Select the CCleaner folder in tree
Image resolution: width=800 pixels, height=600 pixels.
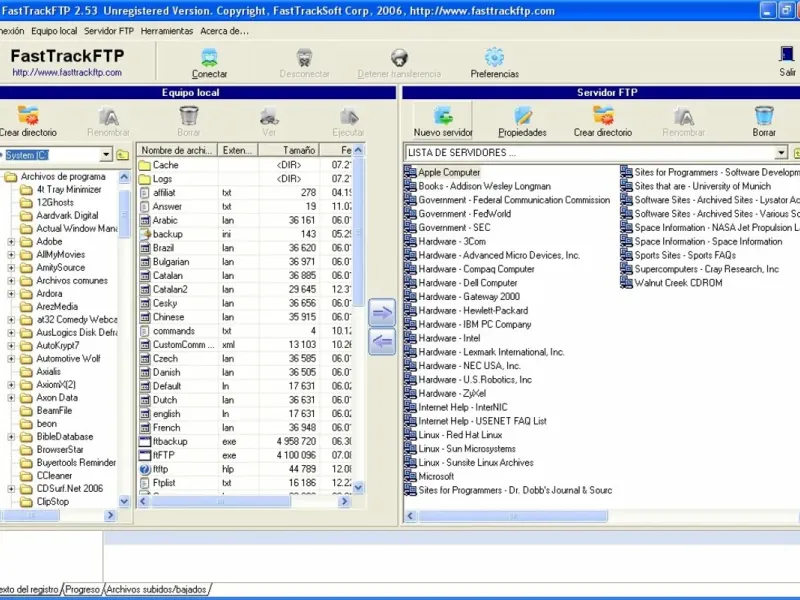coord(54,476)
